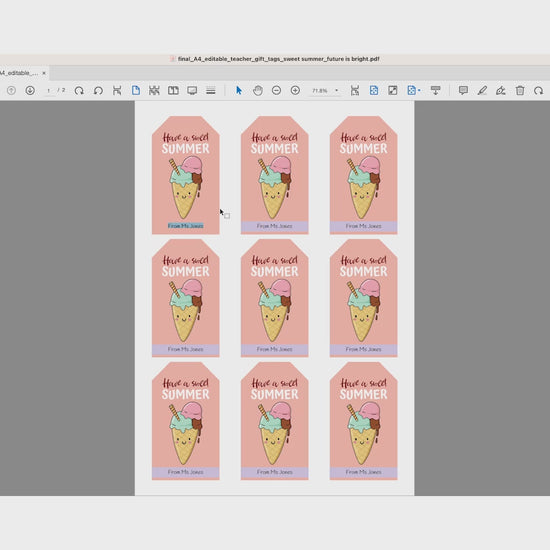Viewport: 550px width, 550px height.
Task: Open page display options dropdown arrow
Action: coord(419,90)
